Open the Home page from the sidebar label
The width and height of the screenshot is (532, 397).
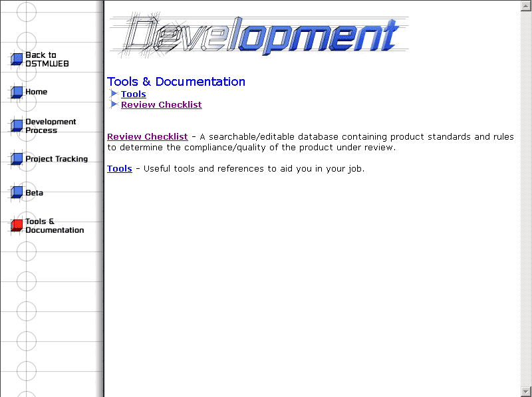click(37, 92)
